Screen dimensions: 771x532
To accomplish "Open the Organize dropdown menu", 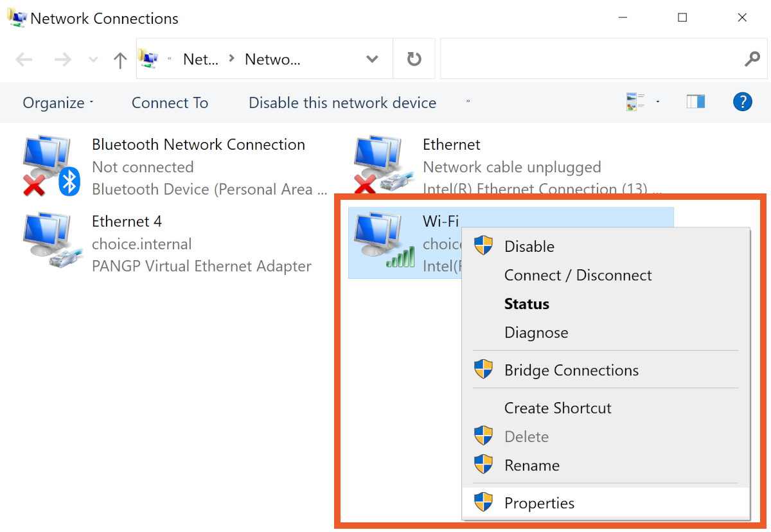I will [58, 103].
